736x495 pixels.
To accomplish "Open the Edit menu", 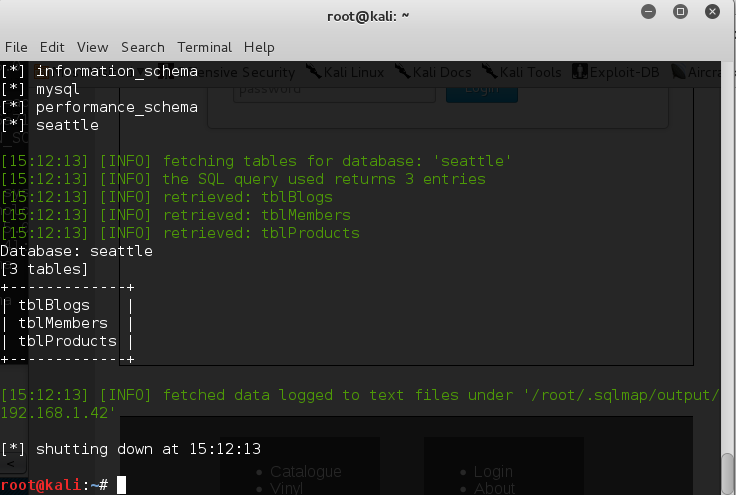I will tap(52, 47).
